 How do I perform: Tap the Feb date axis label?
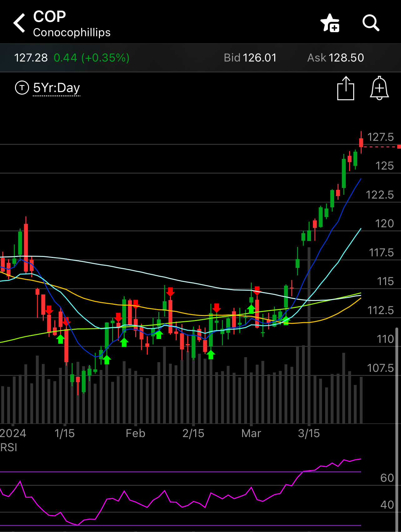[136, 433]
